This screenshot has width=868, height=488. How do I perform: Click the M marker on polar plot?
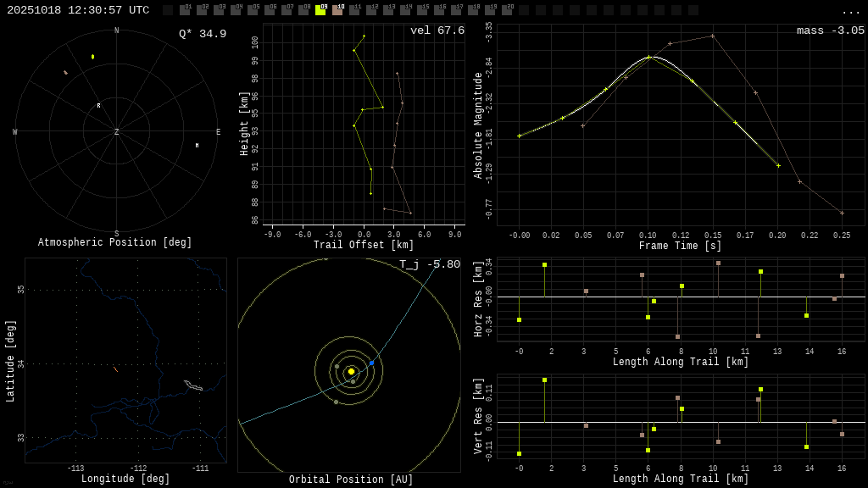pyautogui.click(x=197, y=146)
